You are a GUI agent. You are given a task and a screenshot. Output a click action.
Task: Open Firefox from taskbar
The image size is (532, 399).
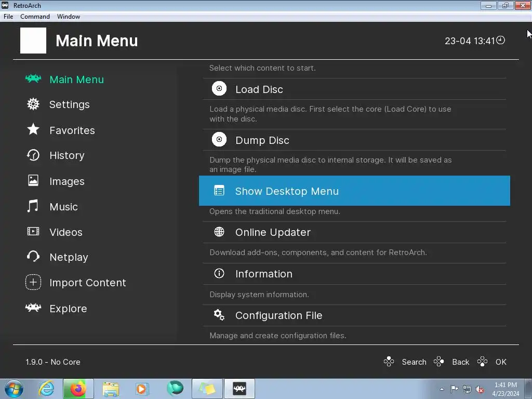click(78, 389)
